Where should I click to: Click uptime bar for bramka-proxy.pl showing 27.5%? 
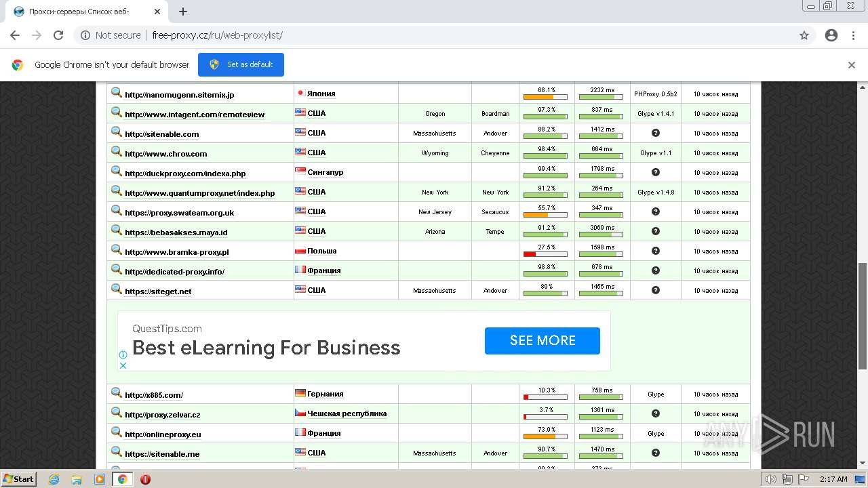click(x=545, y=254)
